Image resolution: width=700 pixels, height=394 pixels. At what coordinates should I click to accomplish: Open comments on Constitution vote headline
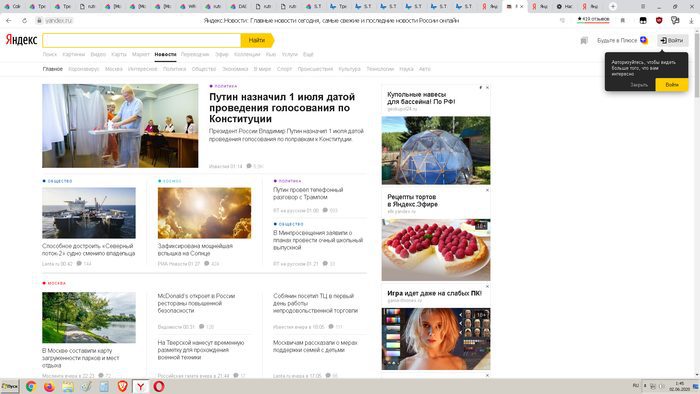255,166
